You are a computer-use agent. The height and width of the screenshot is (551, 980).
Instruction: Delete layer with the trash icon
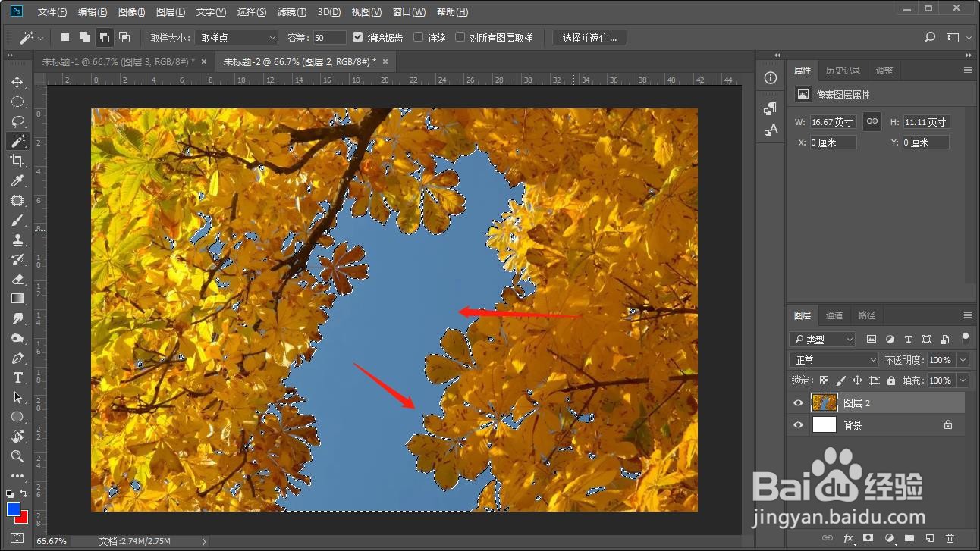click(x=950, y=538)
